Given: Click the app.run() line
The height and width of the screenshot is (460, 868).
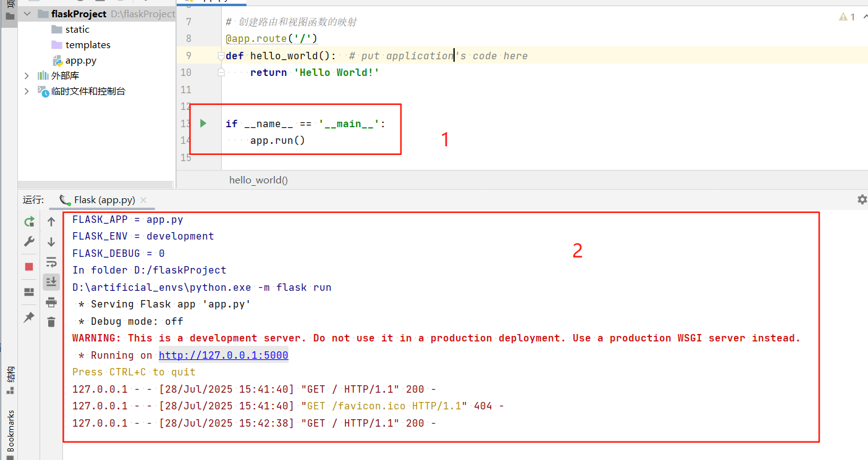Looking at the screenshot, I should point(277,140).
